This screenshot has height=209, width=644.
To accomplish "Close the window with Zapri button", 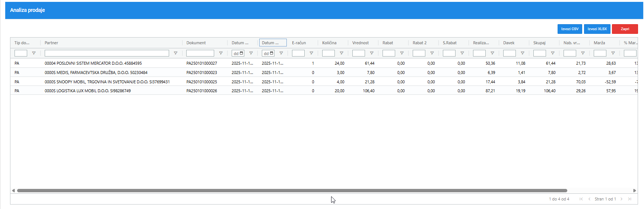I will point(625,29).
